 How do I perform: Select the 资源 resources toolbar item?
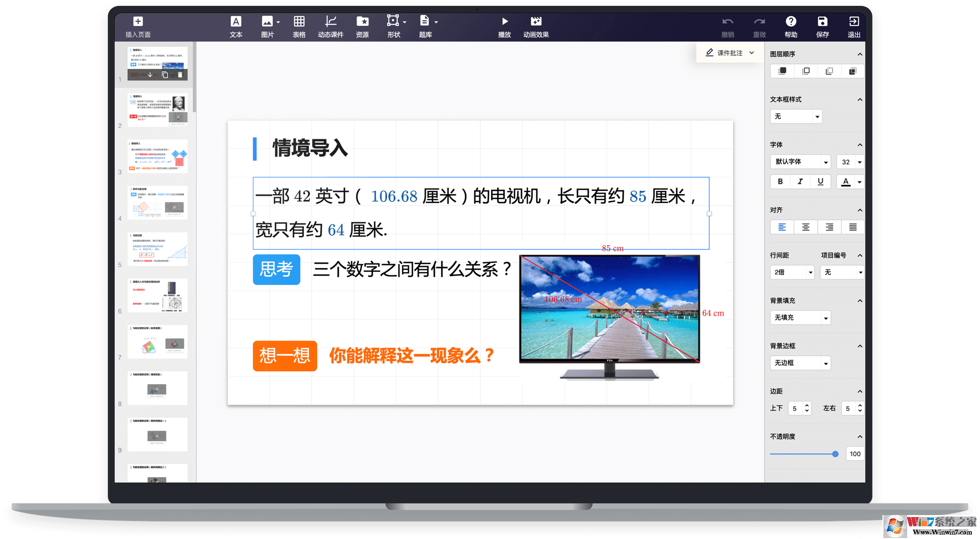click(x=362, y=21)
